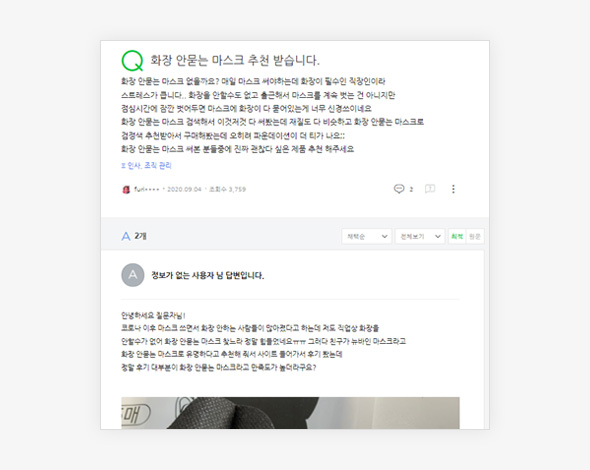Viewport: 590px width, 470px height.
Task: Click the bookmark icon next to comments
Action: [430, 189]
